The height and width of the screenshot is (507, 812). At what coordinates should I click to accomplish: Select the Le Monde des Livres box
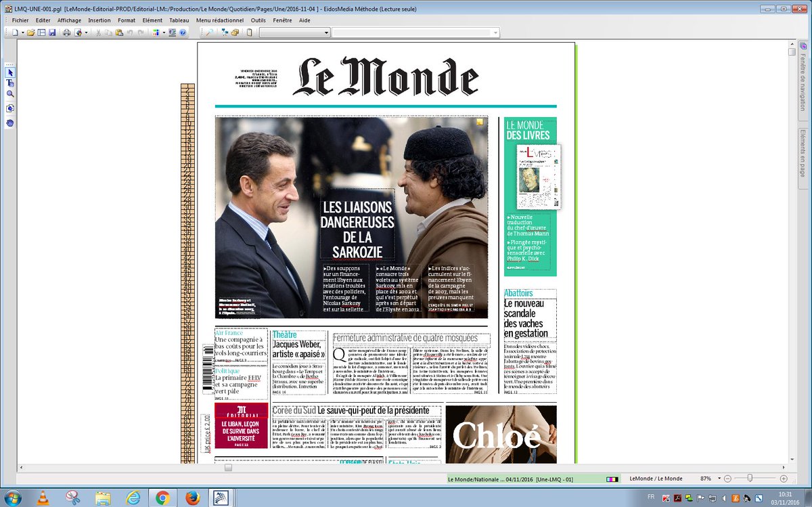(531, 196)
